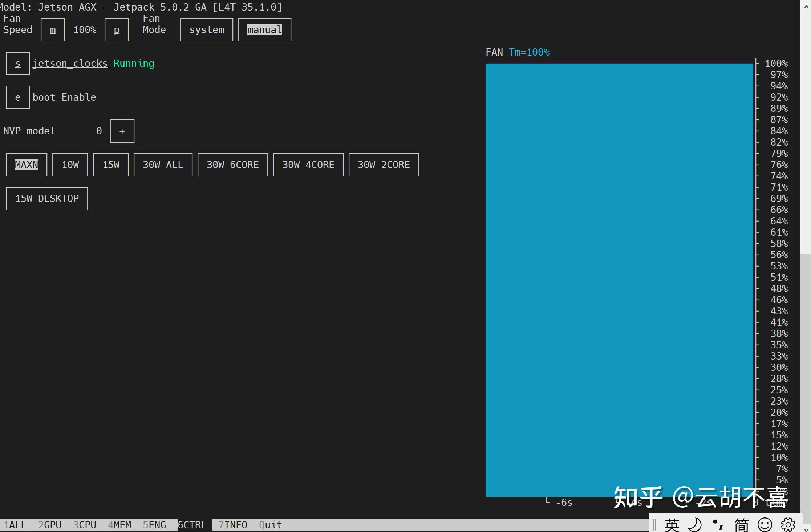Choose the 10W power mode
The width and height of the screenshot is (811, 532).
pos(70,165)
